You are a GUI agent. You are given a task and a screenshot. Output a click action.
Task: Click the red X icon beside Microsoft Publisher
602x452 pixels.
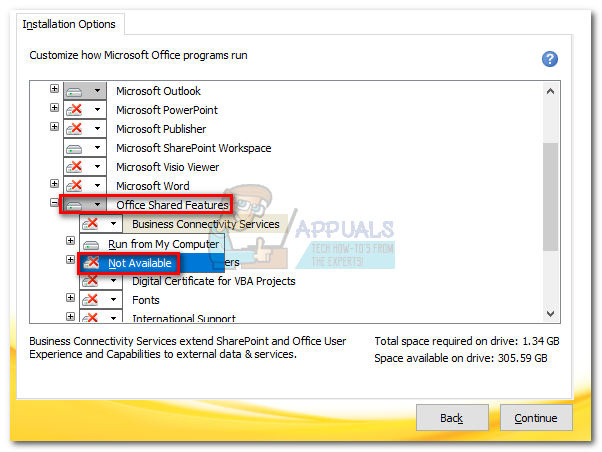74,129
